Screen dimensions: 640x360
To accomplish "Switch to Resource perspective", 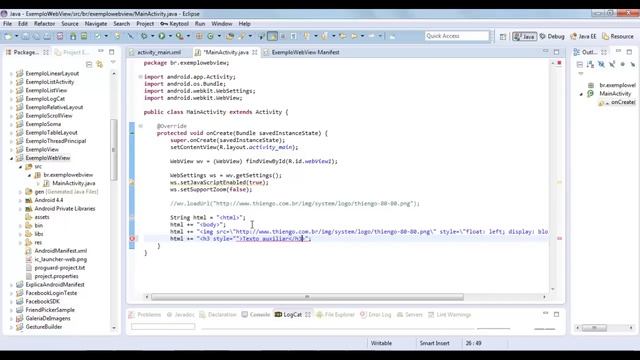I will coord(618,36).
